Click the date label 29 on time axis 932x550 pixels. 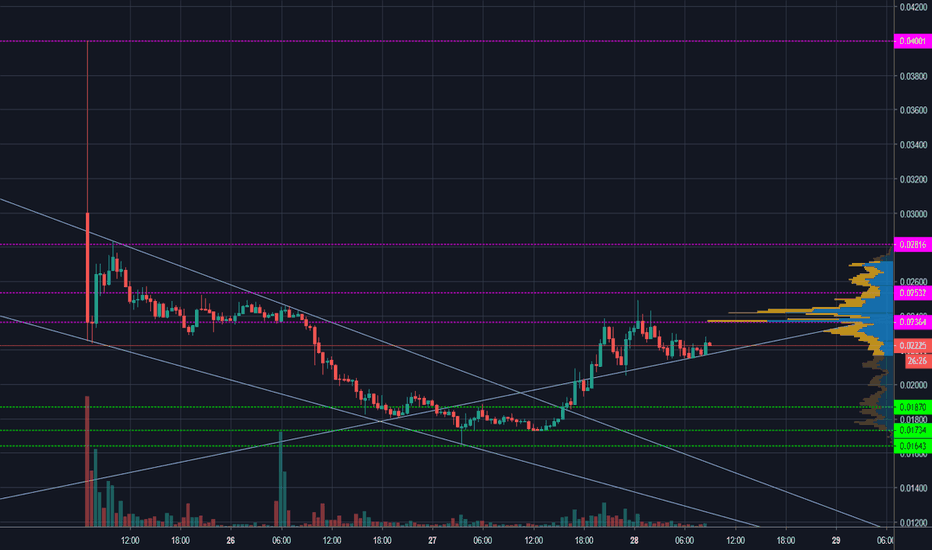click(836, 540)
